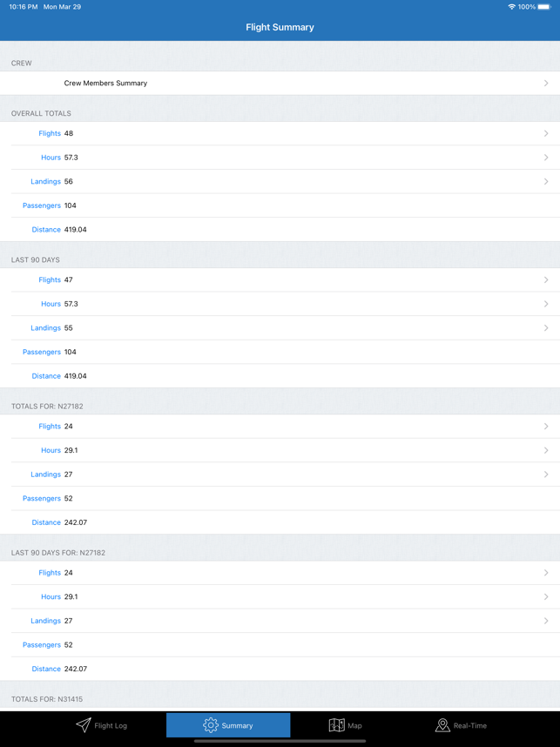Click Last 90 Days flights value 47
The height and width of the screenshot is (747, 560).
point(69,279)
